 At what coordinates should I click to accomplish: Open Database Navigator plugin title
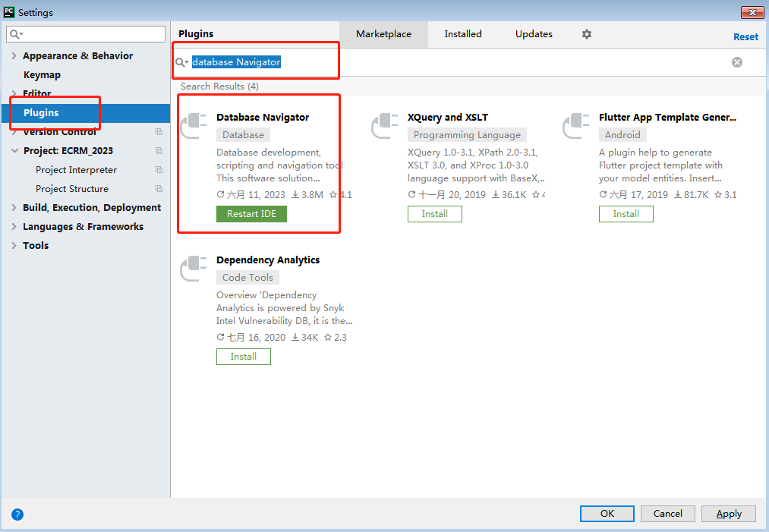coord(263,117)
